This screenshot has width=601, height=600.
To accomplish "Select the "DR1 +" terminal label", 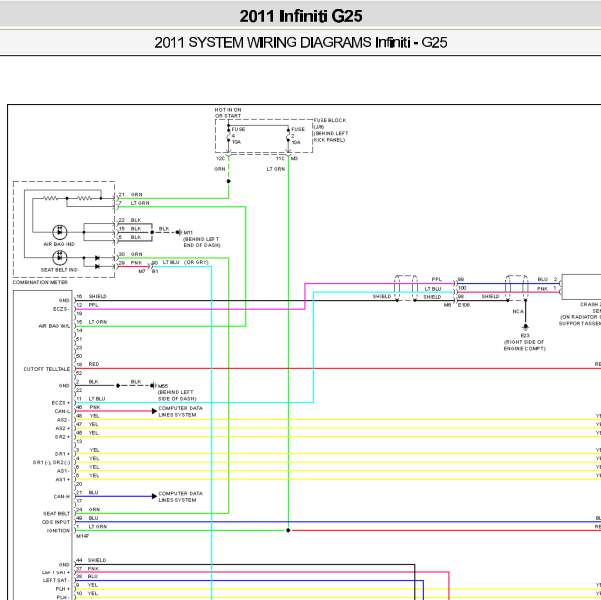I will 63,454.
